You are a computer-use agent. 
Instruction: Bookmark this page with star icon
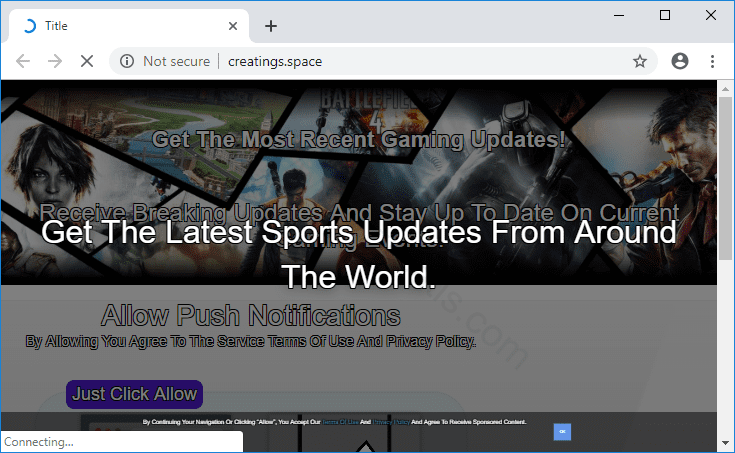tap(640, 61)
